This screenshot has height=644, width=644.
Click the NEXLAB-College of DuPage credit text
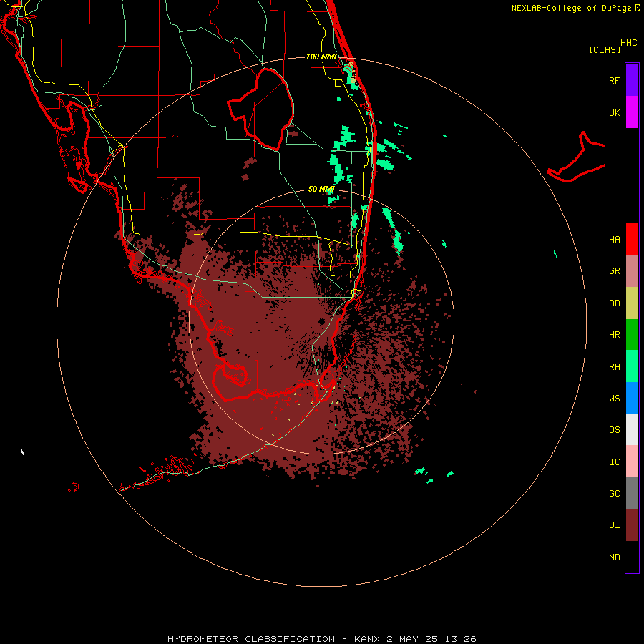click(571, 8)
